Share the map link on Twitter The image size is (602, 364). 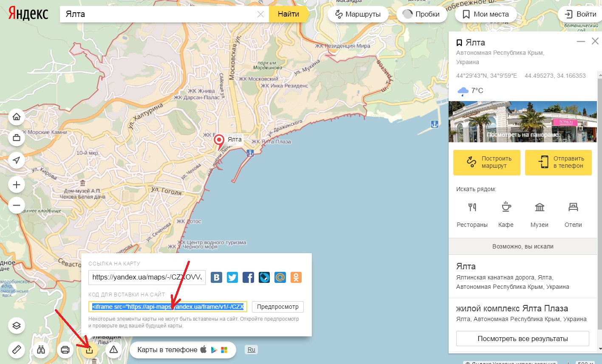pyautogui.click(x=232, y=277)
